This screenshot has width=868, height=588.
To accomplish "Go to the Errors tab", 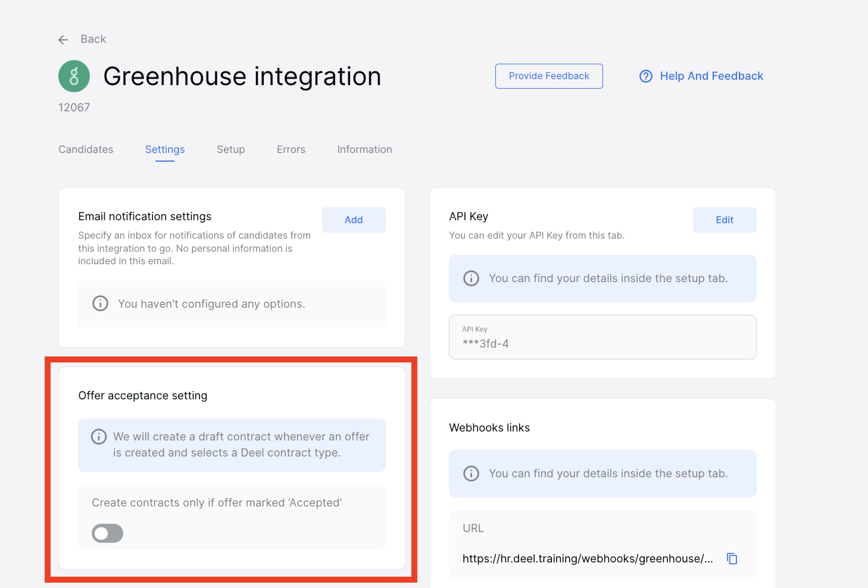I will pyautogui.click(x=291, y=149).
